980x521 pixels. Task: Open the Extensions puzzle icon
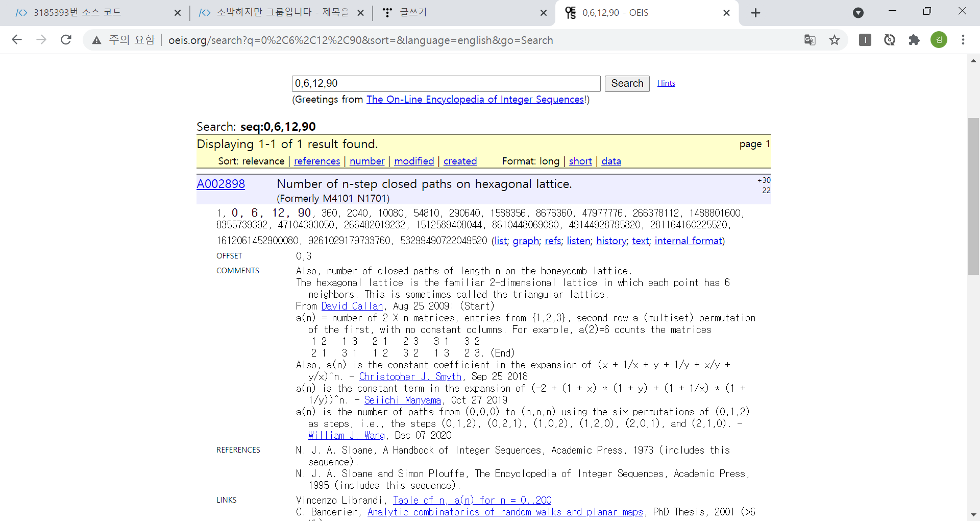point(914,40)
